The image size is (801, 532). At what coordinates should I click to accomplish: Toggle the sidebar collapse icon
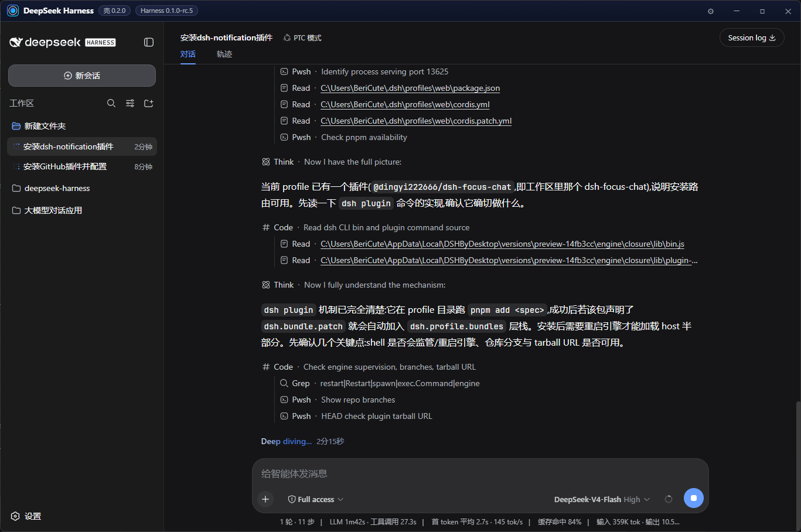(149, 42)
